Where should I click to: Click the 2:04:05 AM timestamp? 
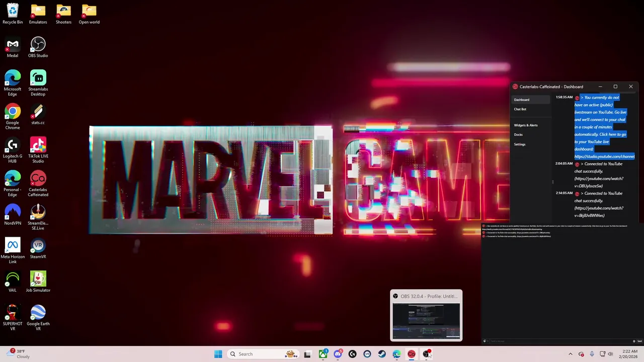[564, 163]
